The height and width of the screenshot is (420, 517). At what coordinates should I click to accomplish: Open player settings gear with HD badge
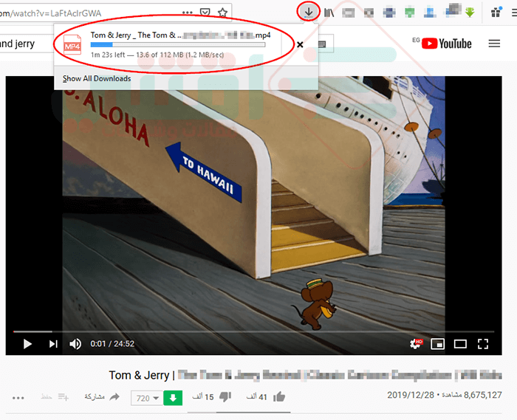pos(416,344)
